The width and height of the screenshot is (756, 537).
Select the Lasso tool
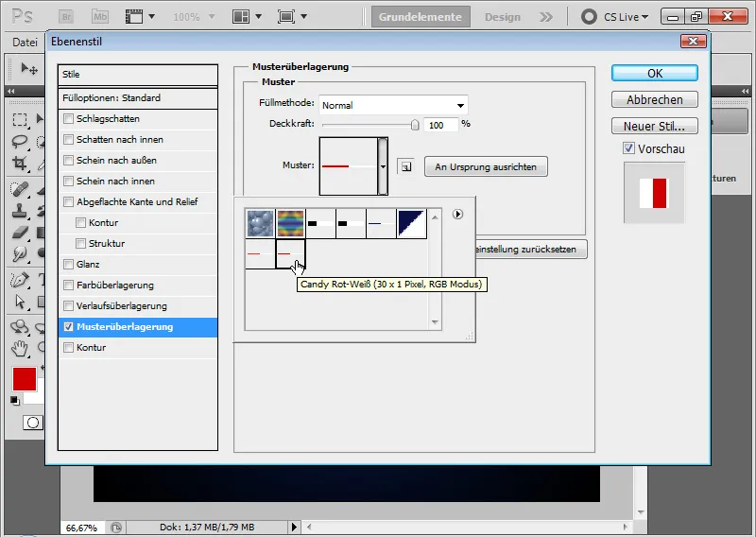pos(20,142)
